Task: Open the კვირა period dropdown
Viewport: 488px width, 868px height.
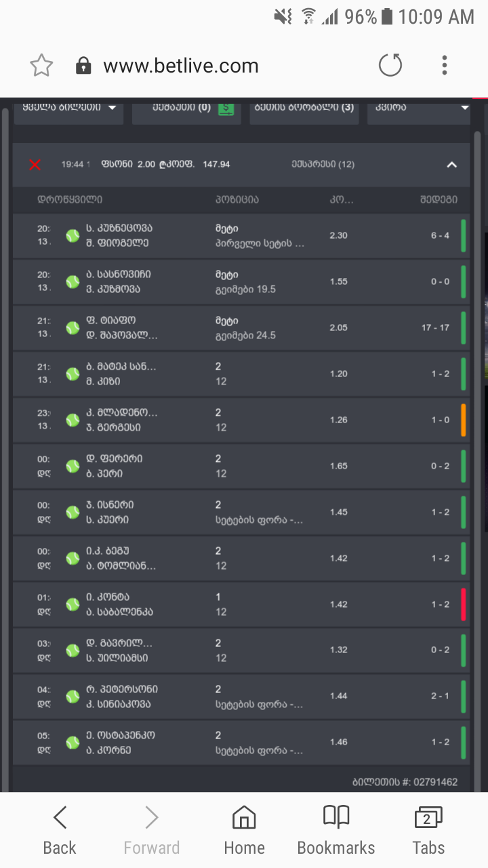Action: coord(418,108)
